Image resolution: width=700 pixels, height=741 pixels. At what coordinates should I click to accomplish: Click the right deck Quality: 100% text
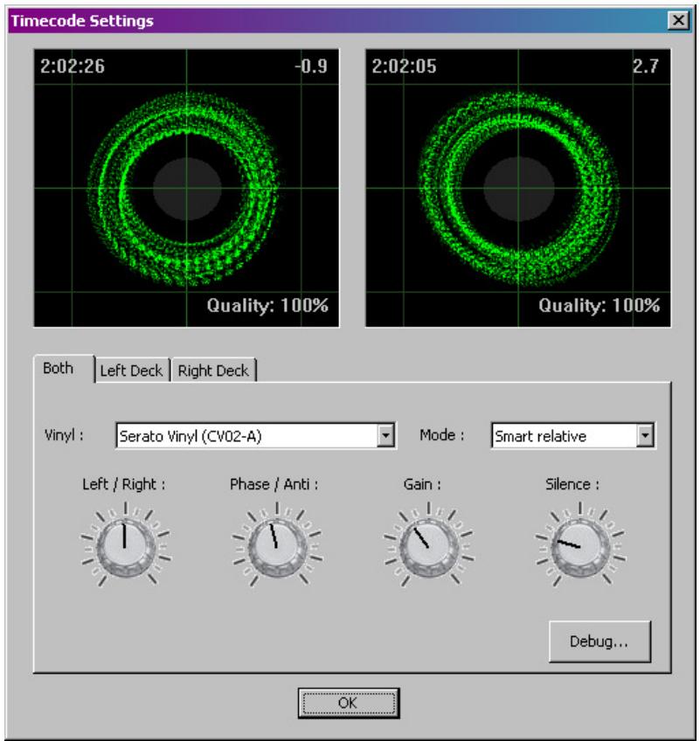tap(600, 305)
